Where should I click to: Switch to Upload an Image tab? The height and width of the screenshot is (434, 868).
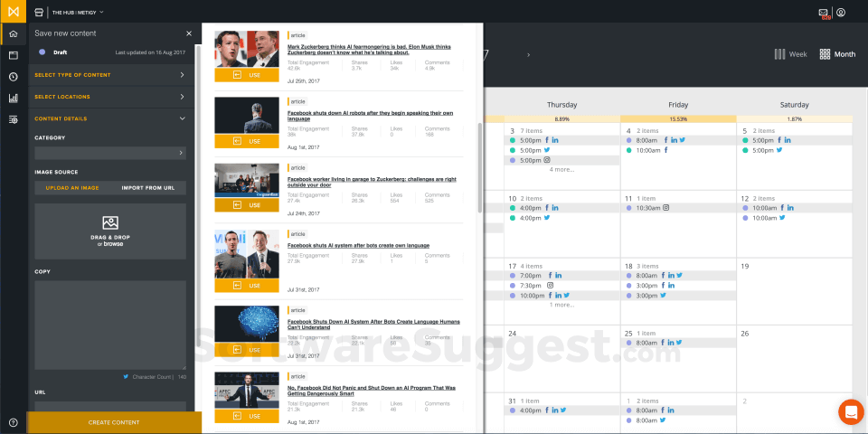point(72,188)
